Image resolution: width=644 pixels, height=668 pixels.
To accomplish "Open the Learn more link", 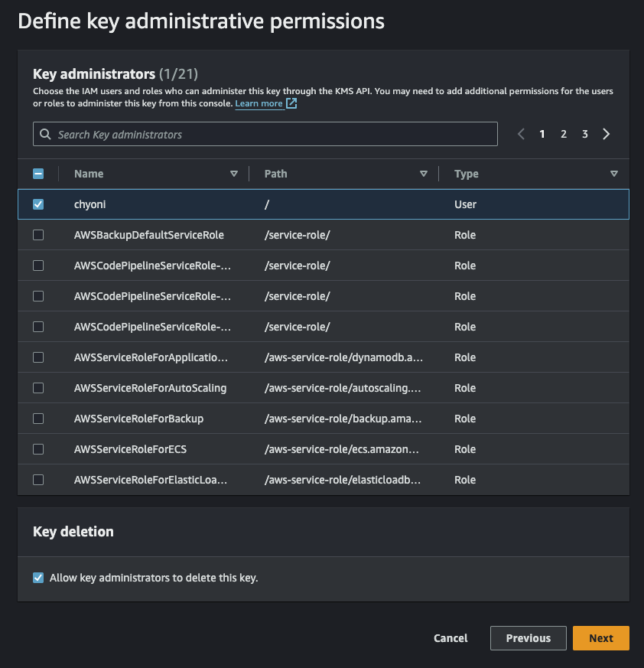I will point(259,103).
